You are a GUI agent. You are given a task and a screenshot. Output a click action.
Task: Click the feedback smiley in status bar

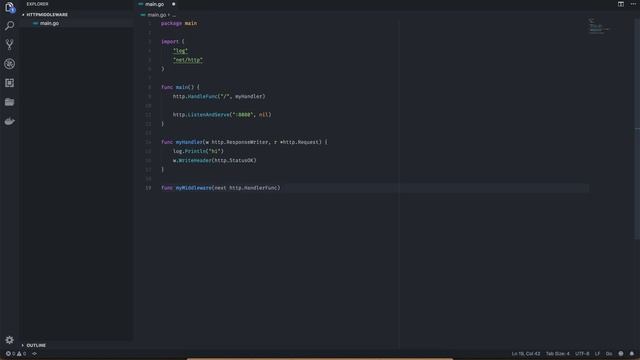621,353
